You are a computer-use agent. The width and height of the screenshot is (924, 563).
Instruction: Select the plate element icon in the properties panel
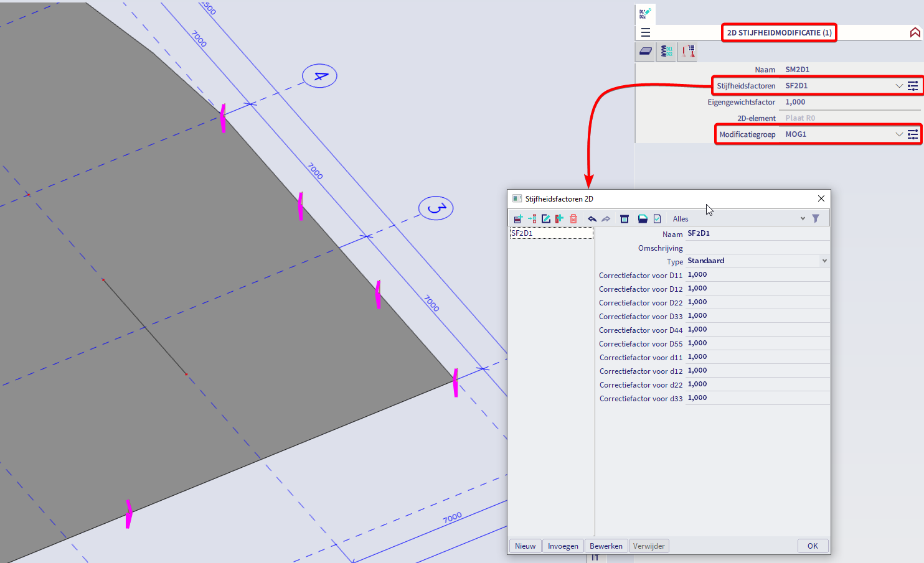coord(644,52)
